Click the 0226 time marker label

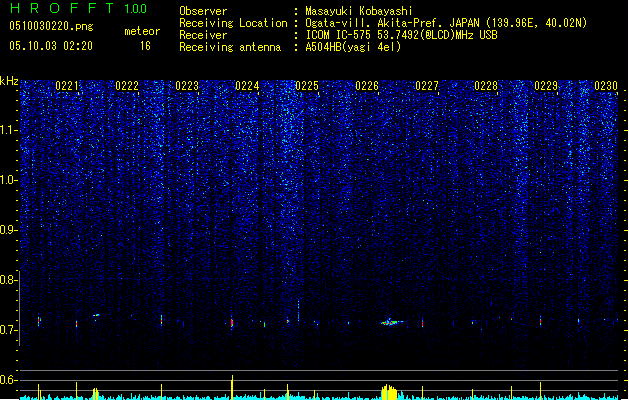pos(367,86)
